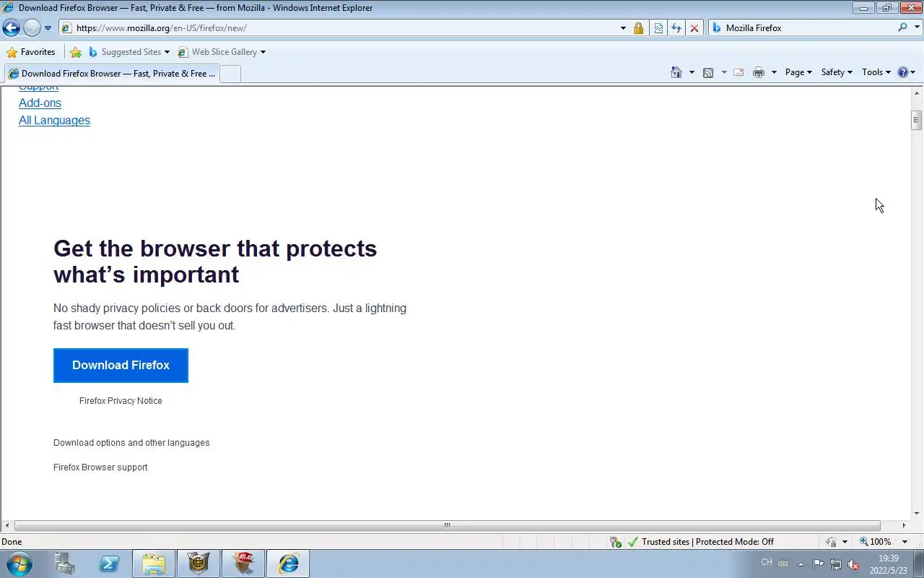
Task: Open a new blank tab
Action: pos(230,74)
